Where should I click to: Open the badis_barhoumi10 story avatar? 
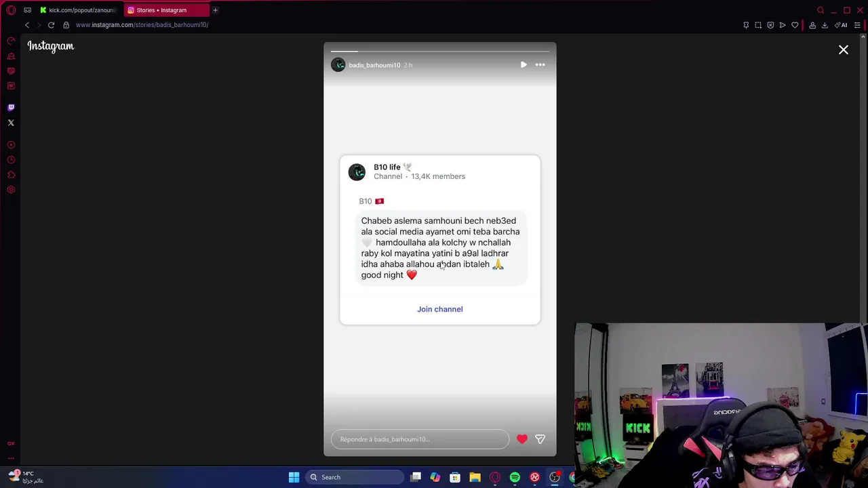(338, 65)
